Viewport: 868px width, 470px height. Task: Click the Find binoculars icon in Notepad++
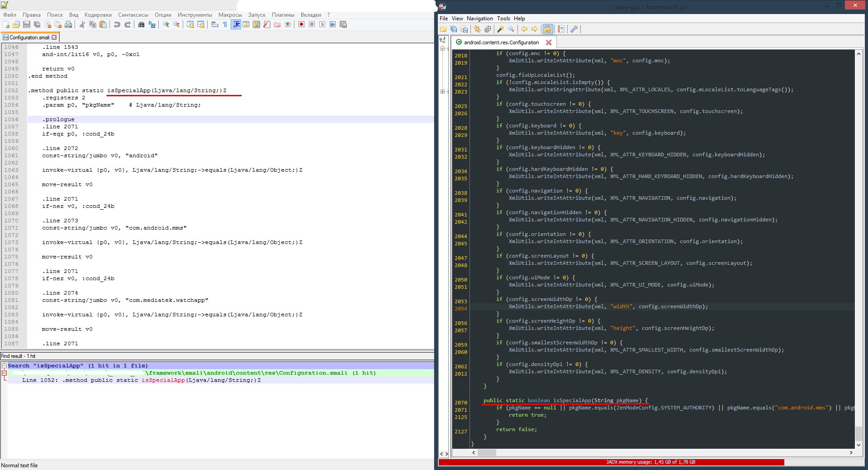point(141,24)
